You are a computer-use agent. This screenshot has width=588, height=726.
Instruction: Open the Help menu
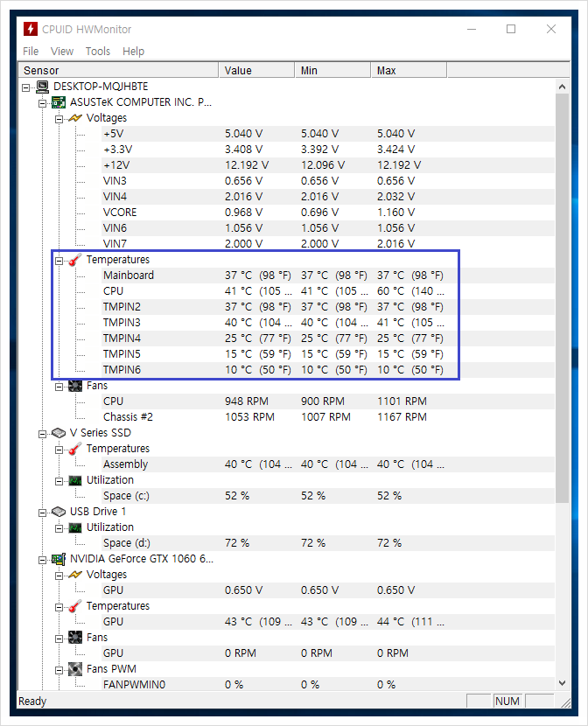click(x=133, y=52)
